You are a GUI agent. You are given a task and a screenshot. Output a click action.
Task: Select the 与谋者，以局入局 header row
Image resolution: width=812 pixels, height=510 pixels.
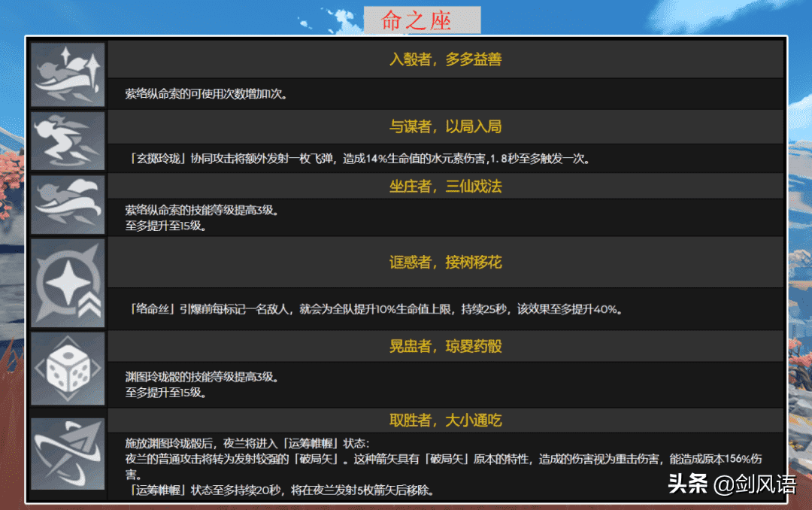coord(445,126)
